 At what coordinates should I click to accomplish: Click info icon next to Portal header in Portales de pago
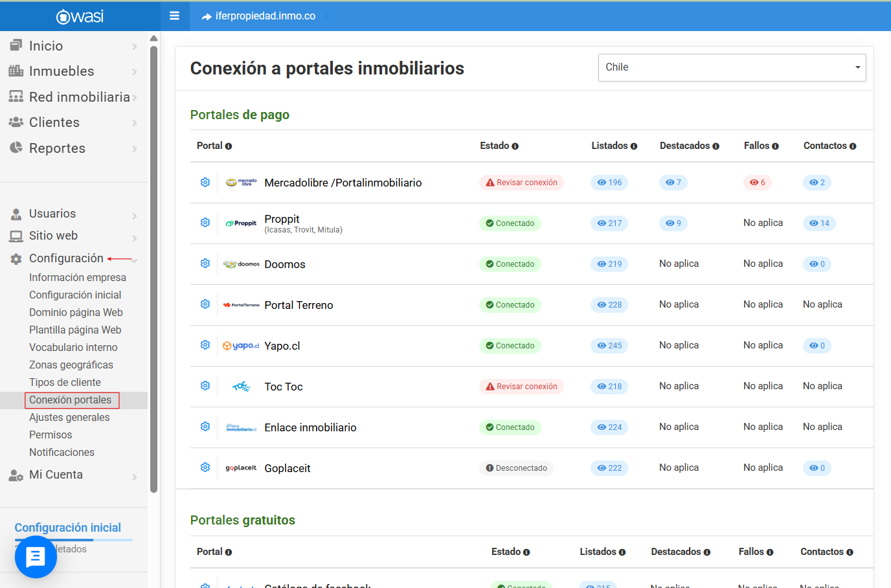(229, 146)
